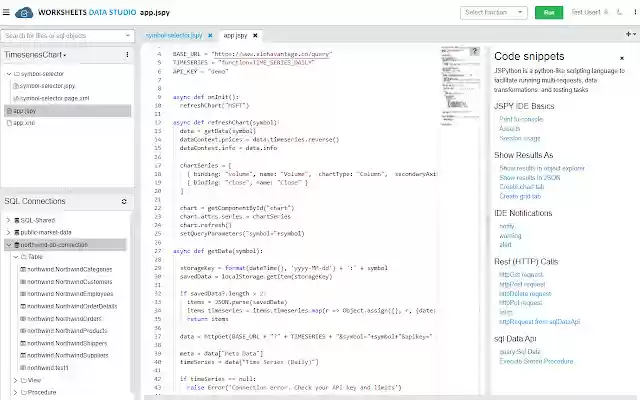Collapse the symbol-selector folder

pyautogui.click(x=9, y=74)
